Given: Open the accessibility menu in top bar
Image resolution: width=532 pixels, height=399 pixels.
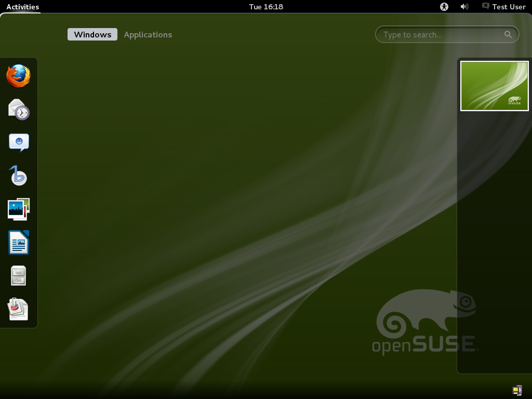Looking at the screenshot, I should pos(444,7).
